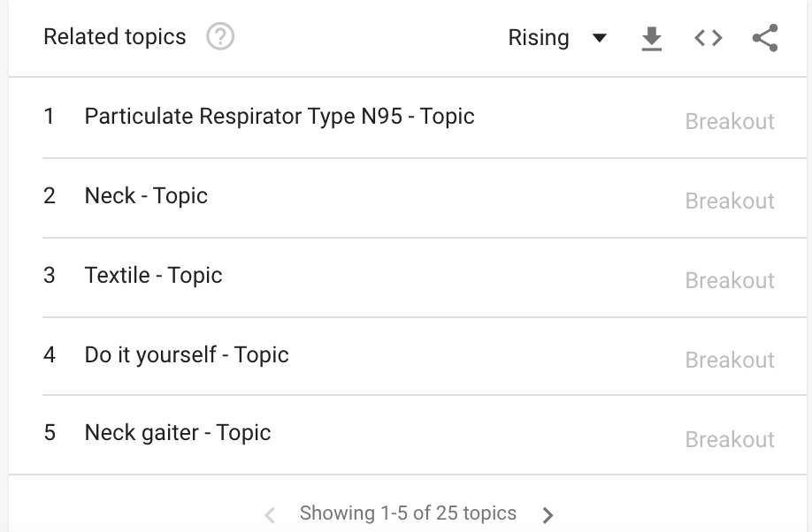
Task: Click the Rising sort label
Action: point(538,38)
